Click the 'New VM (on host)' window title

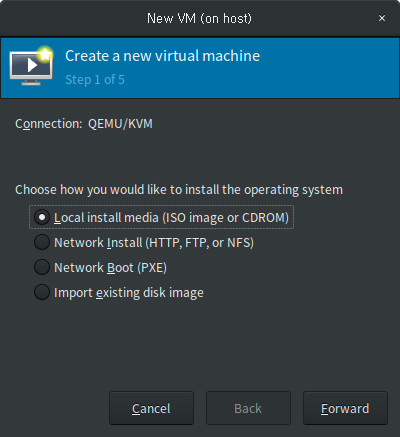(x=199, y=18)
